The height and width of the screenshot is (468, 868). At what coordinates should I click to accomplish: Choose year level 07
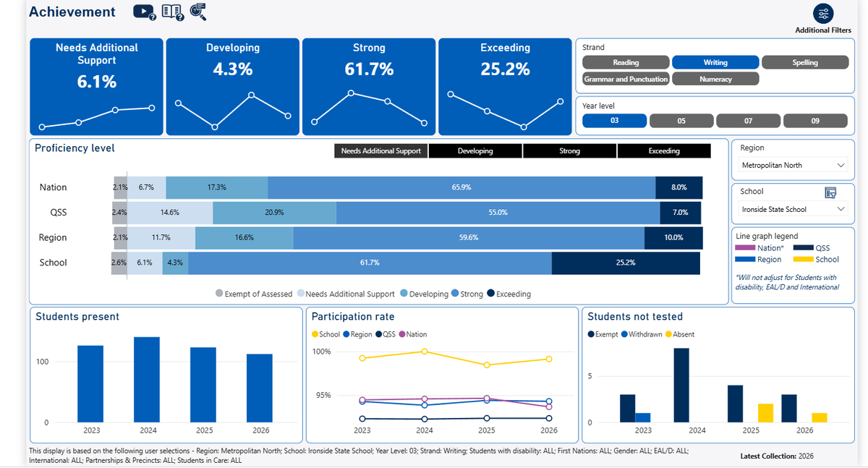click(749, 121)
